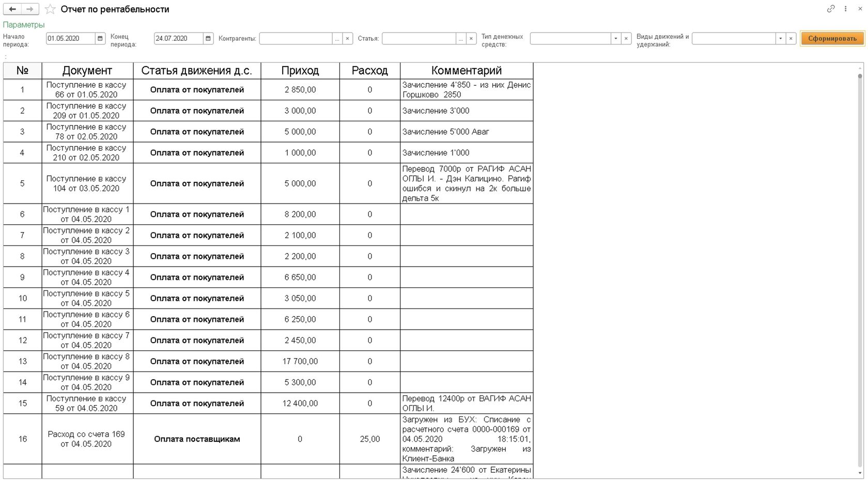The image size is (868, 481).
Task: Select document cell 'Поступление в кассу 66 от 01.05.2020'
Action: [x=87, y=89]
